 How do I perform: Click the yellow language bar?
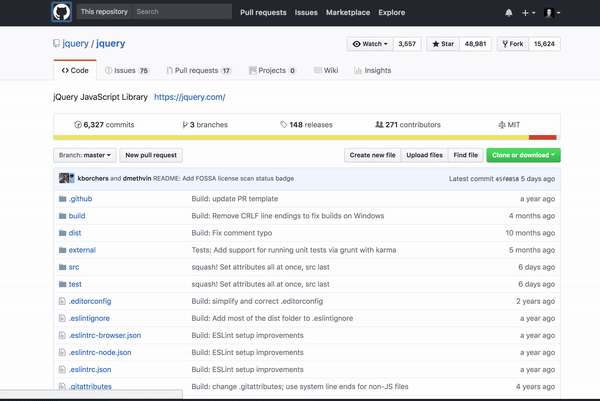pyautogui.click(x=290, y=137)
